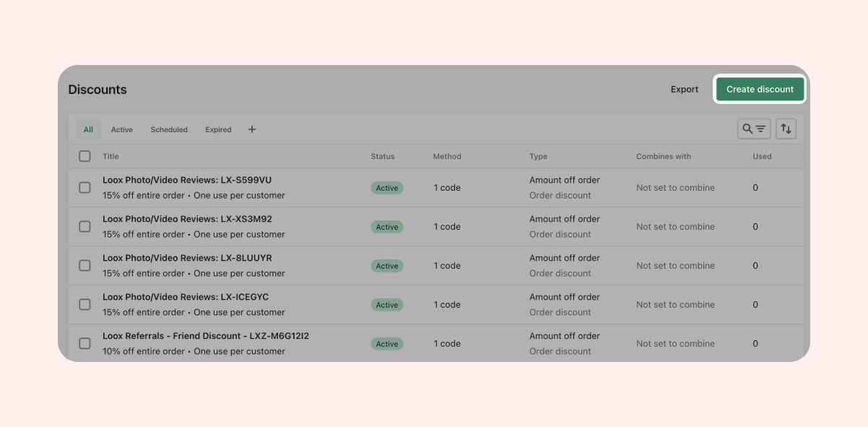Click Active badge in LX-8LUUYR row
The image size is (868, 427).
387,266
